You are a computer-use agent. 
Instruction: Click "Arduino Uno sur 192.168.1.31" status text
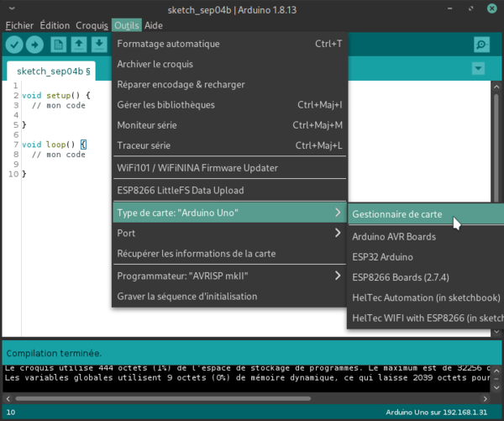tap(436, 412)
